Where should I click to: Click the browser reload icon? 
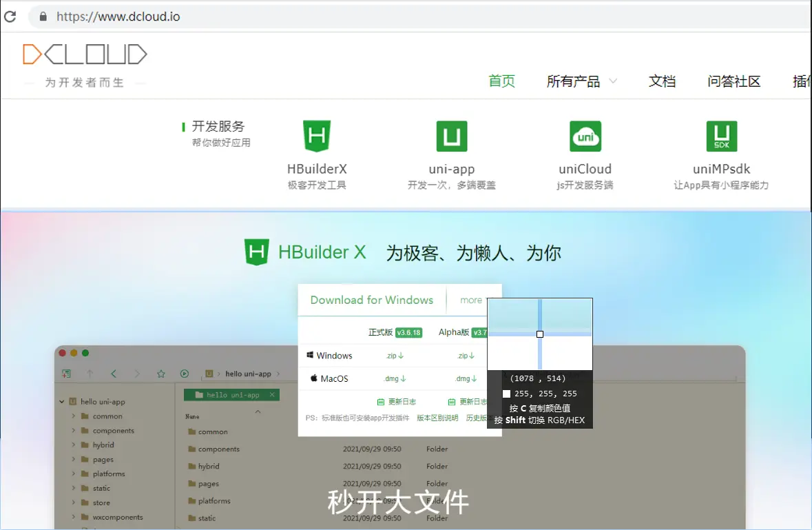[x=10, y=16]
